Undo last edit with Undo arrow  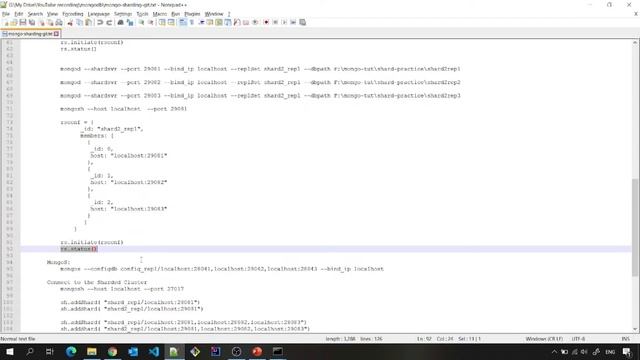(100, 22)
